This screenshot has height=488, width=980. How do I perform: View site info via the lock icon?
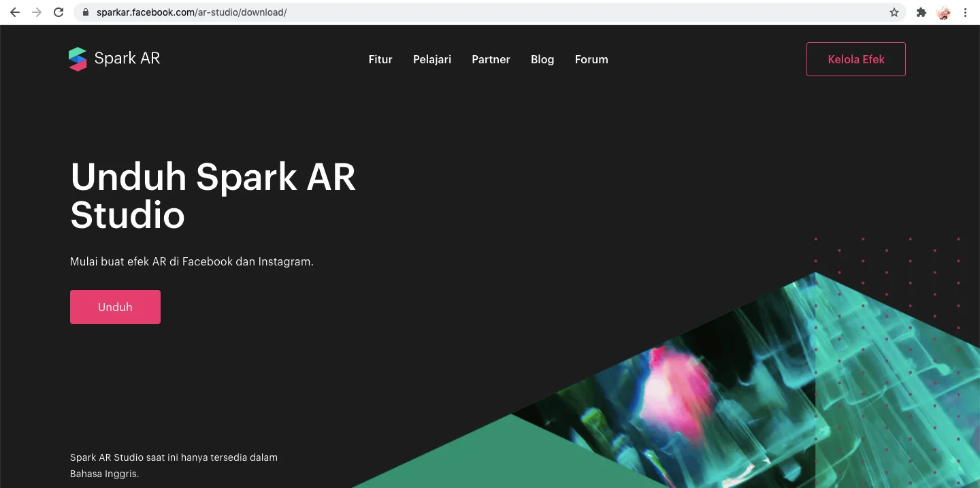tap(86, 12)
